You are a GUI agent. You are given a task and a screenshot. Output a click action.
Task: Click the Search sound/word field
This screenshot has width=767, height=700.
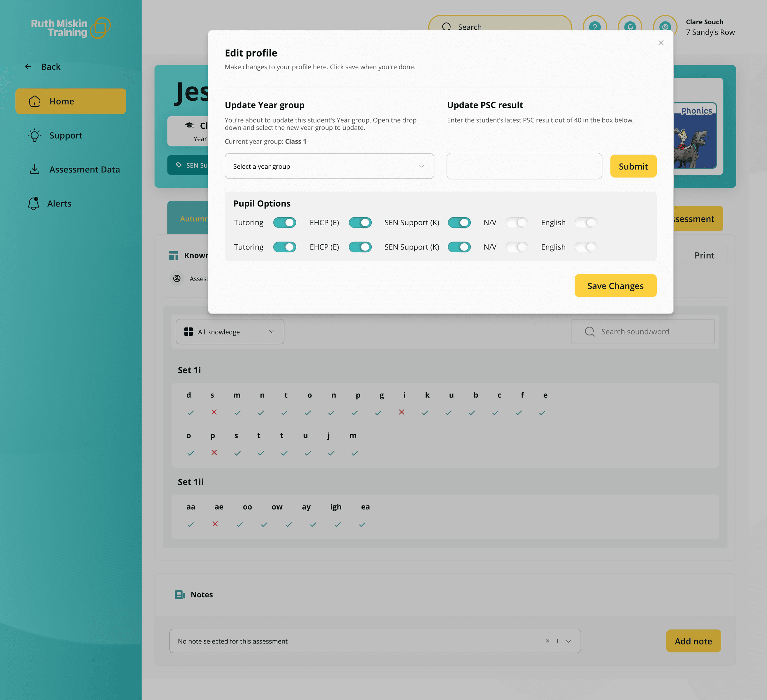(x=643, y=332)
